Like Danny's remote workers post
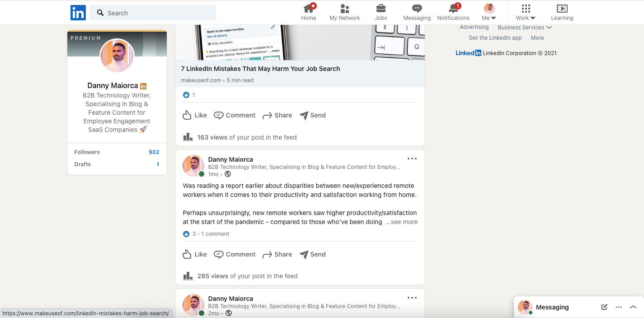Image resolution: width=644 pixels, height=318 pixels. pyautogui.click(x=194, y=254)
